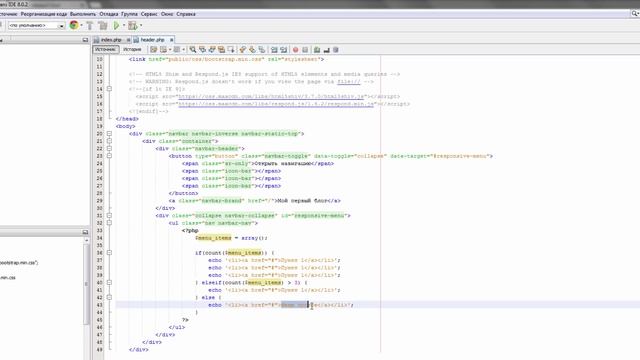This screenshot has height=360, width=640.
Task: Collapse code fold at line 40
Action: pos(109,282)
